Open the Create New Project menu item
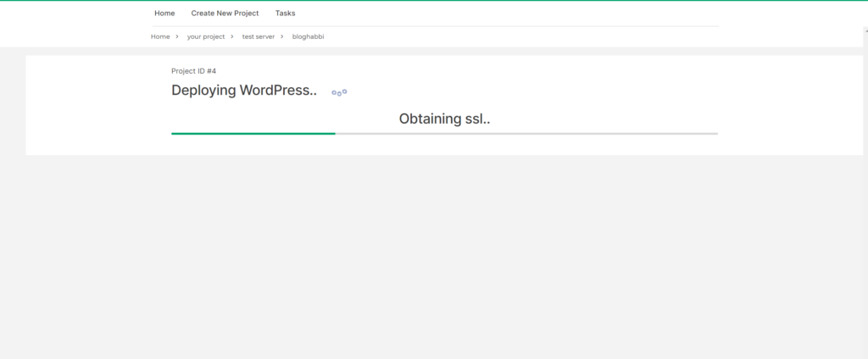This screenshot has width=868, height=359. pyautogui.click(x=225, y=14)
